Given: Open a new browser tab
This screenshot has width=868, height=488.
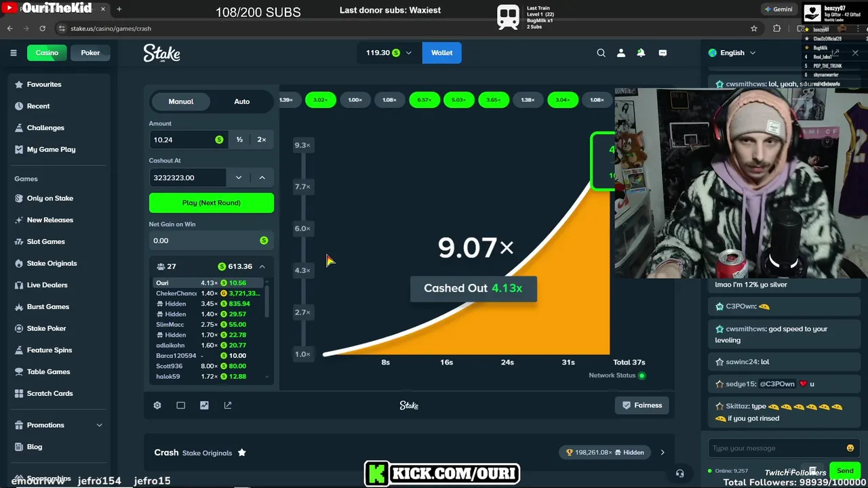Looking at the screenshot, I should pos(119,9).
